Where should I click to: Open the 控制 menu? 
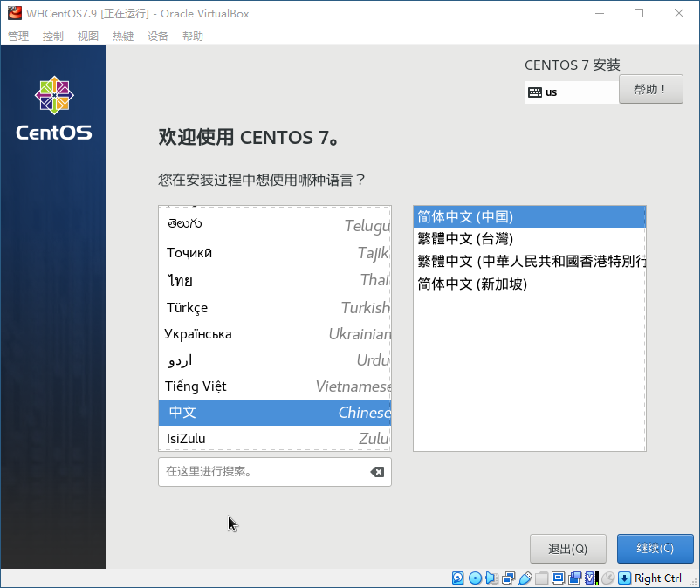52,36
